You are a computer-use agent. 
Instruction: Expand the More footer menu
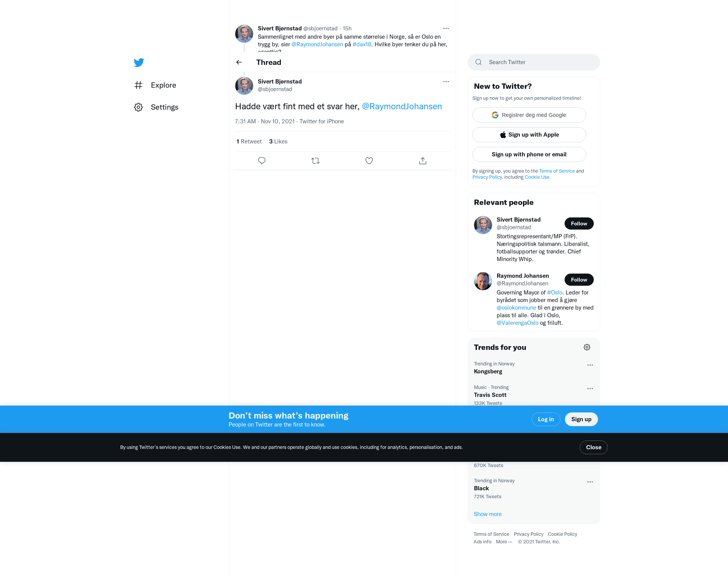click(504, 542)
